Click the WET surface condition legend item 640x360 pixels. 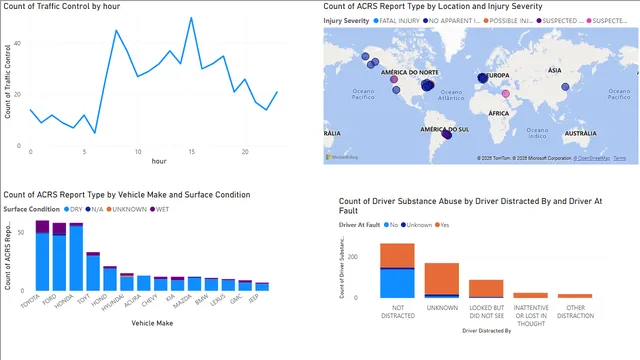(159, 209)
